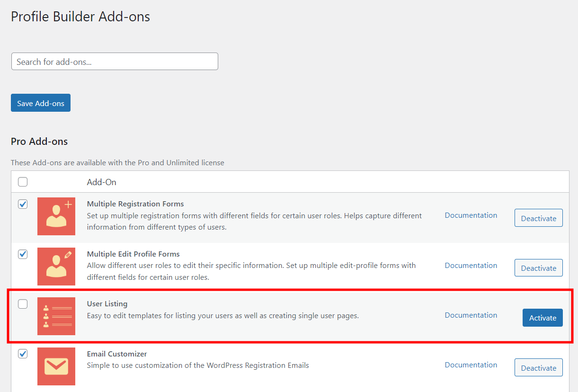Click the Multiple Registration Forms title
The height and width of the screenshot is (392, 578).
(135, 204)
